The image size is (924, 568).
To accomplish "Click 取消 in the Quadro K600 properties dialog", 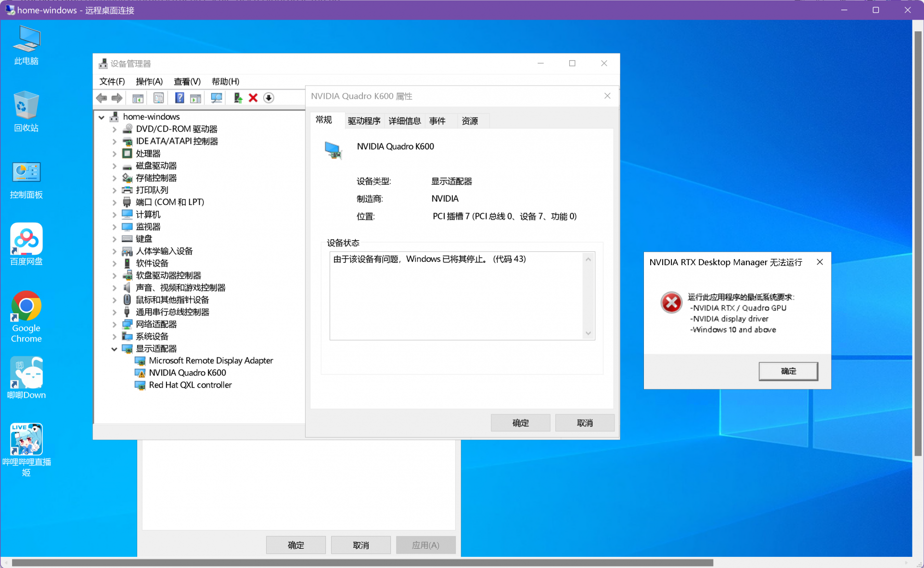I will [585, 423].
